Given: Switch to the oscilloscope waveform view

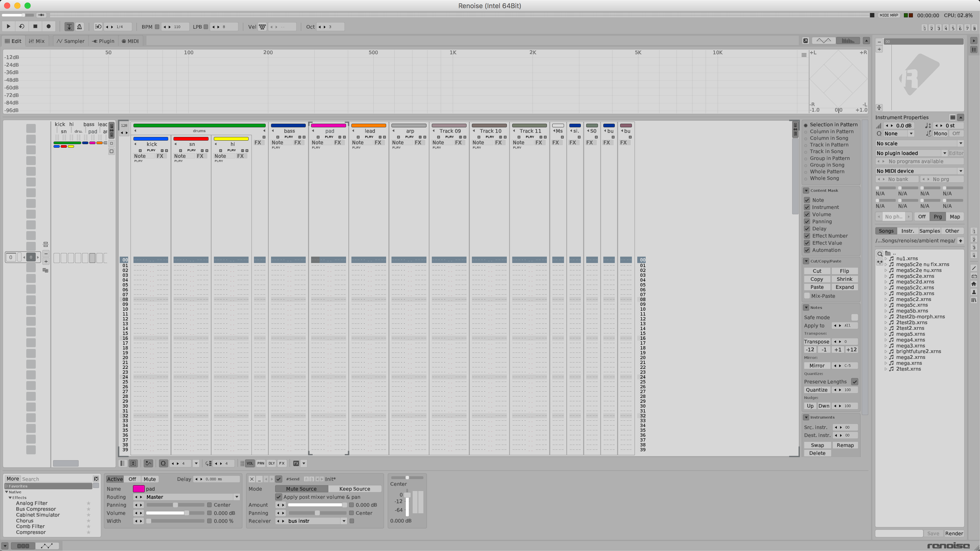Looking at the screenshot, I should coord(824,41).
